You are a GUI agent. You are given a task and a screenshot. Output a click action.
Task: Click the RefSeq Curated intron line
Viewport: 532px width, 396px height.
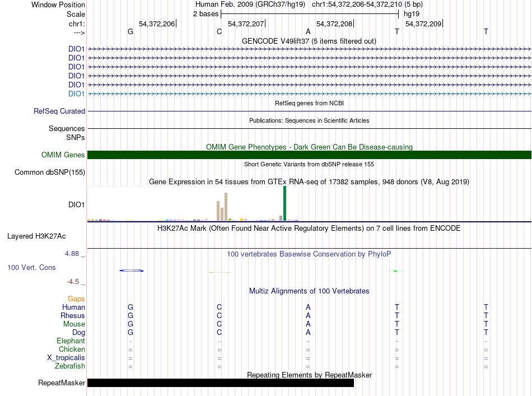pyautogui.click(x=309, y=111)
